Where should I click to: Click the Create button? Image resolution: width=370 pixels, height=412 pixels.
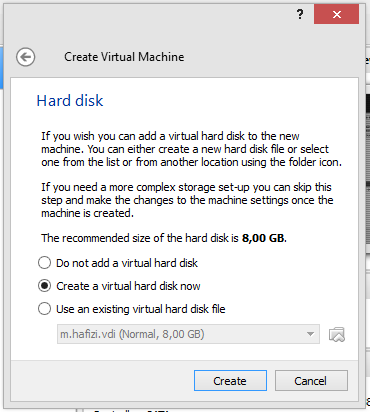pos(230,380)
